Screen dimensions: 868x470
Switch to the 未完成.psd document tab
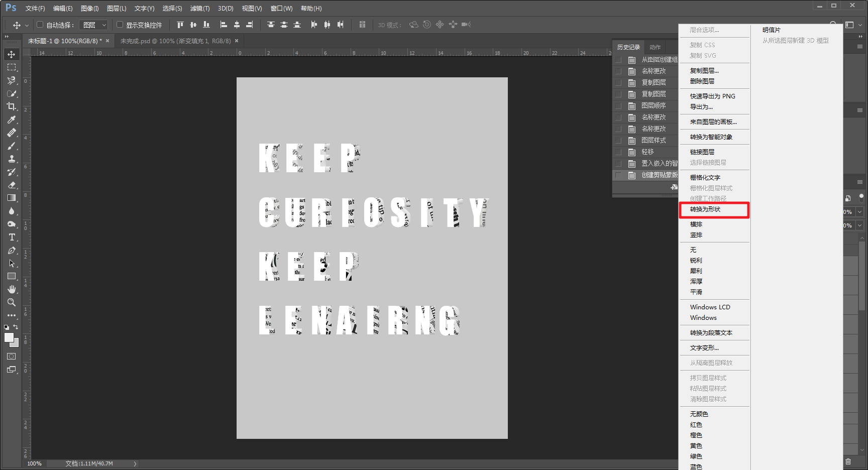tap(175, 41)
